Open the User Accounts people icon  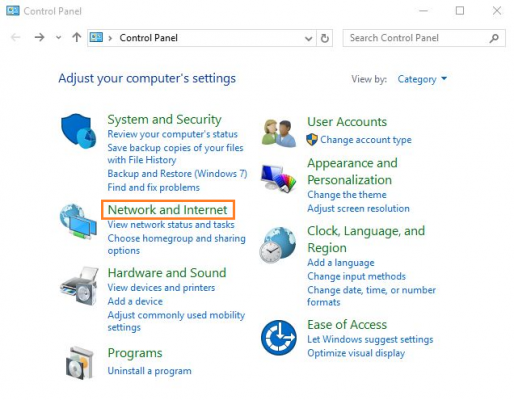coord(279,133)
